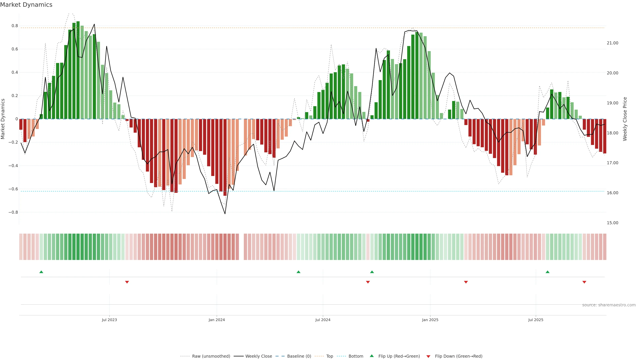Click the source: sharemaestro.com text
This screenshot has height=362, width=644.
pyautogui.click(x=609, y=305)
